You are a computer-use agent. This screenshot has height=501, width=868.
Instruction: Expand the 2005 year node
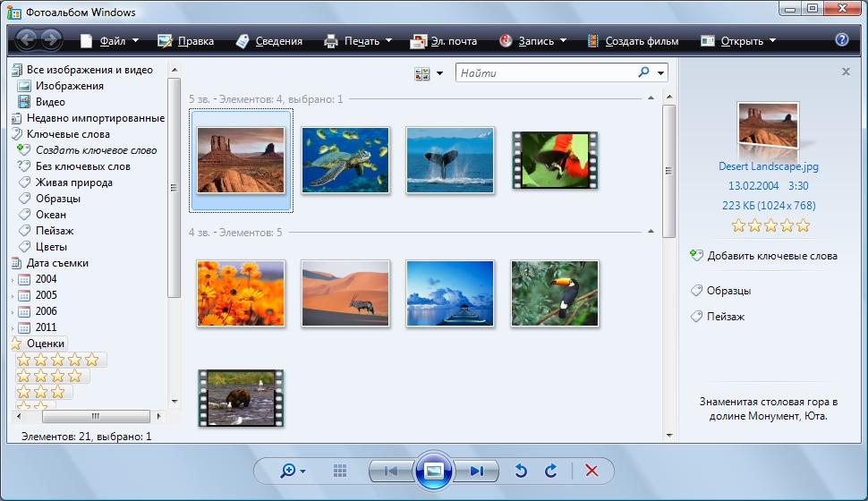pos(13,295)
